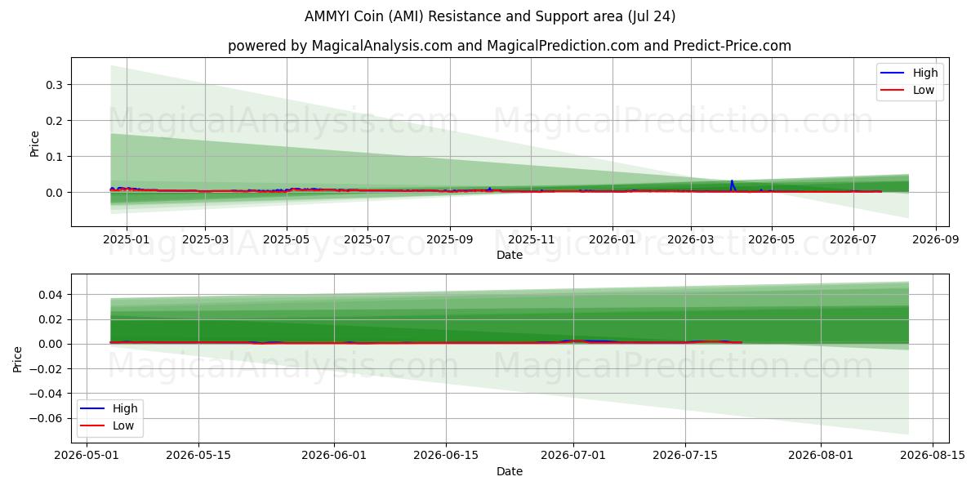Click the '2026-07-15' tick on the bottom x-axis
980x490 pixels.
(x=684, y=456)
